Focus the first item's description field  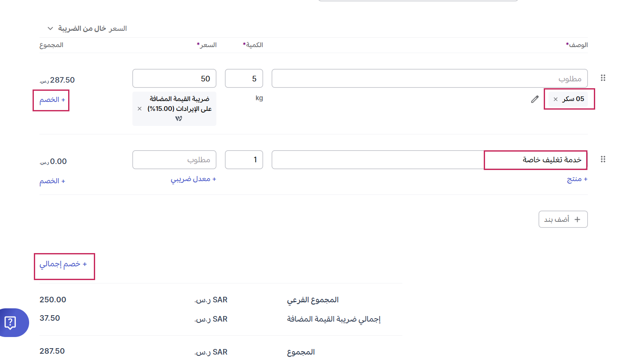429,79
